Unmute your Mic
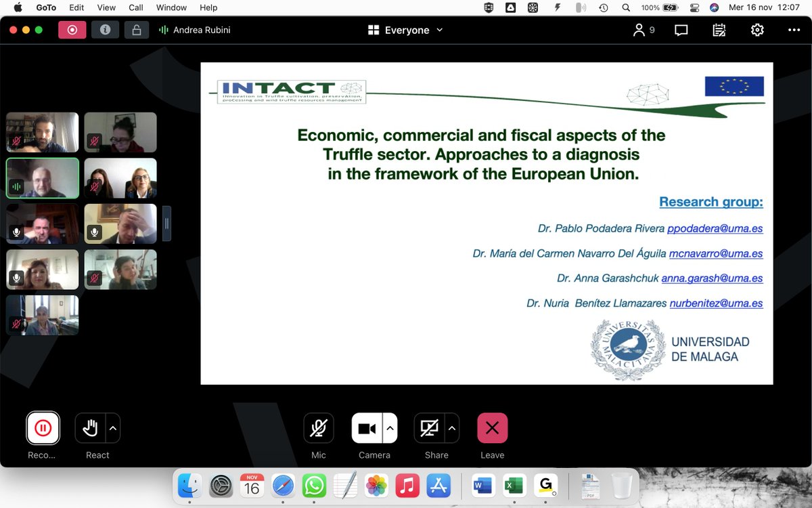Viewport: 812px width, 508px height. coord(318,427)
